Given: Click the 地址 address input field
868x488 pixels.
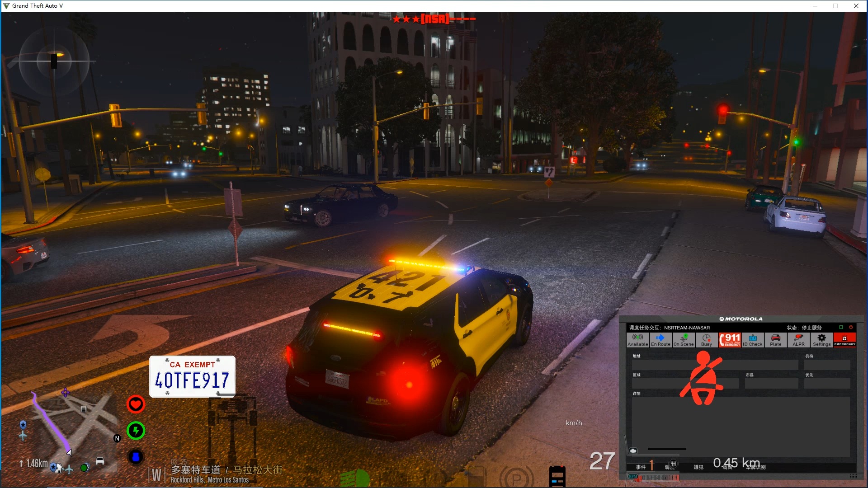Looking at the screenshot, I should 715,365.
